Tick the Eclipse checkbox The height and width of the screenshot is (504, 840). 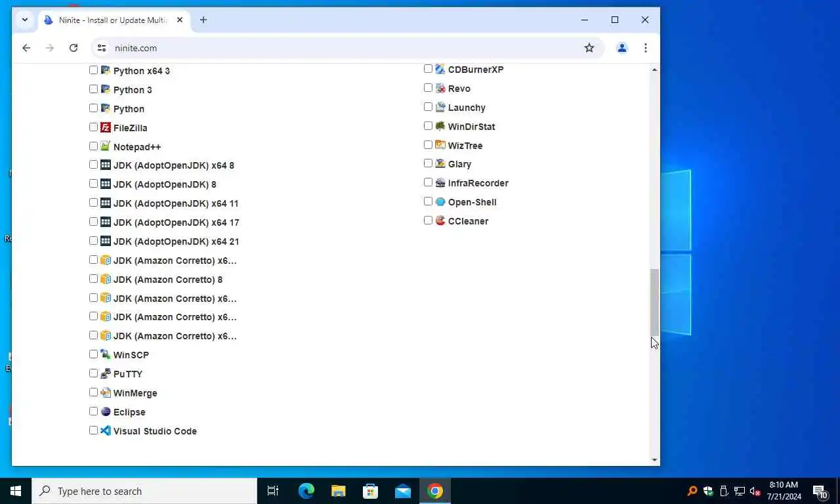pos(93,411)
